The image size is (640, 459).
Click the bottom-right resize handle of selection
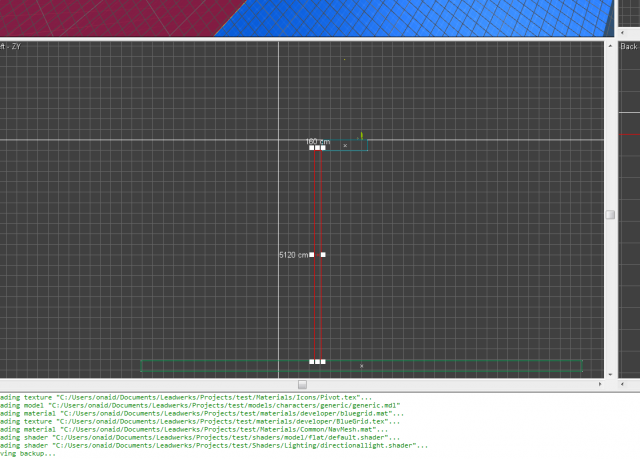(x=323, y=361)
